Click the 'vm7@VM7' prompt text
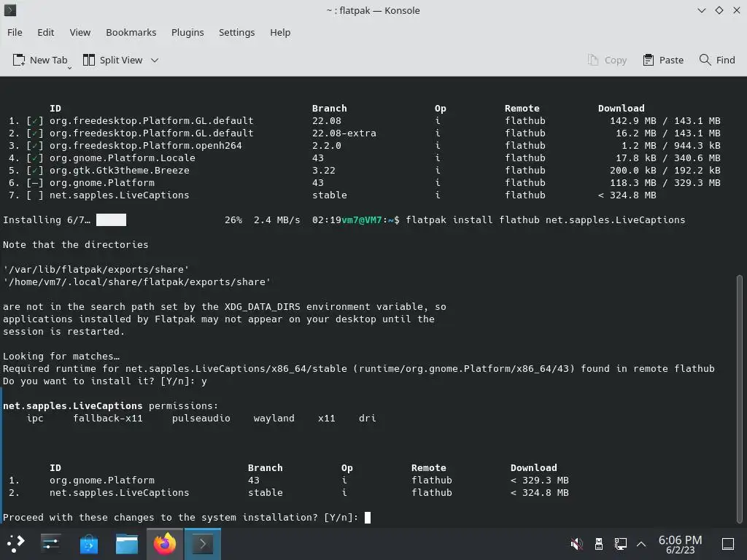The width and height of the screenshot is (747, 560). [x=362, y=220]
